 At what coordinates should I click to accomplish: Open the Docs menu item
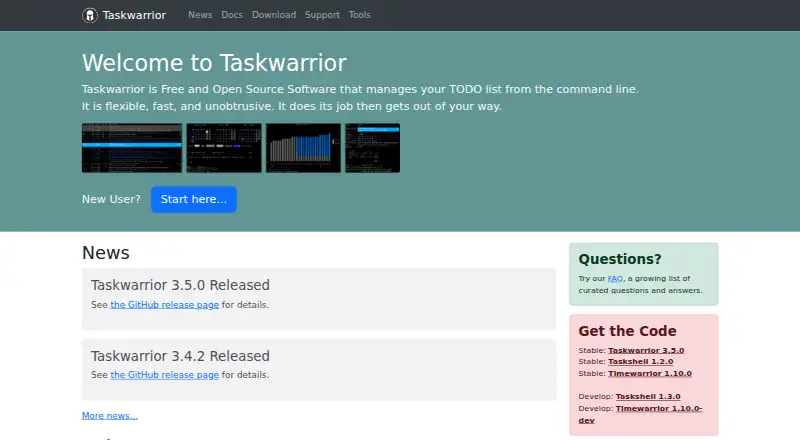point(232,15)
